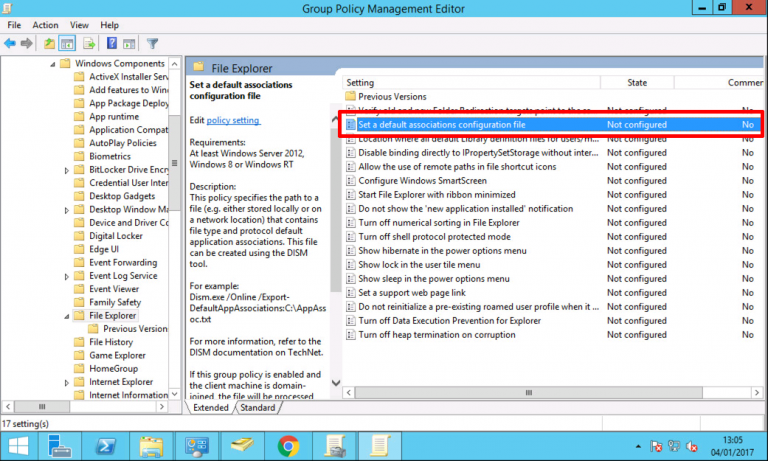Expand the Internet Explorer tree node
768x461 pixels.
67,383
